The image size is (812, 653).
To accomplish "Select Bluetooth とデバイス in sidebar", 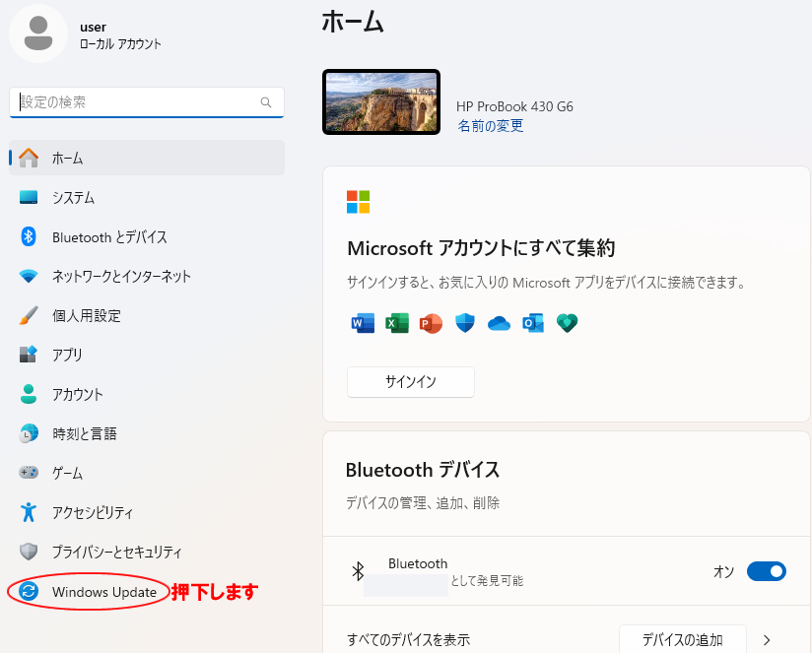I will coord(147,236).
